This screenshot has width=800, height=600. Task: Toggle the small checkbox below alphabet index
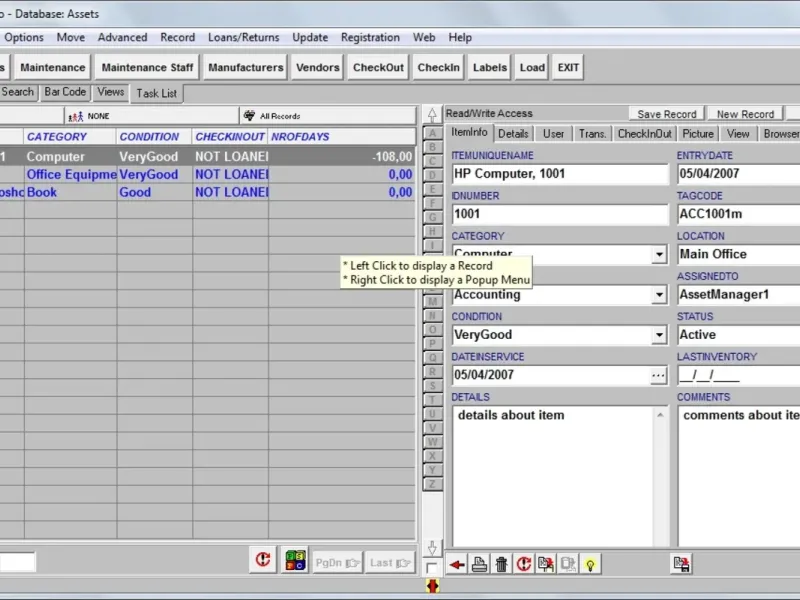(432, 568)
